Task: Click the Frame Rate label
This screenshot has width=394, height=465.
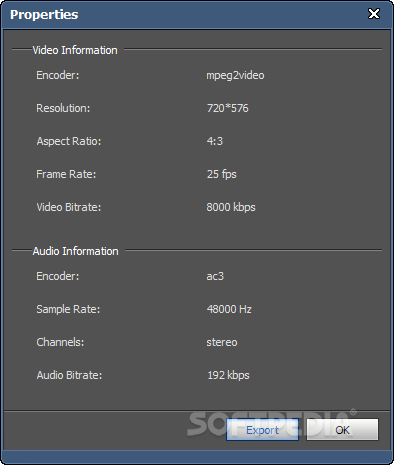Action: 66,174
